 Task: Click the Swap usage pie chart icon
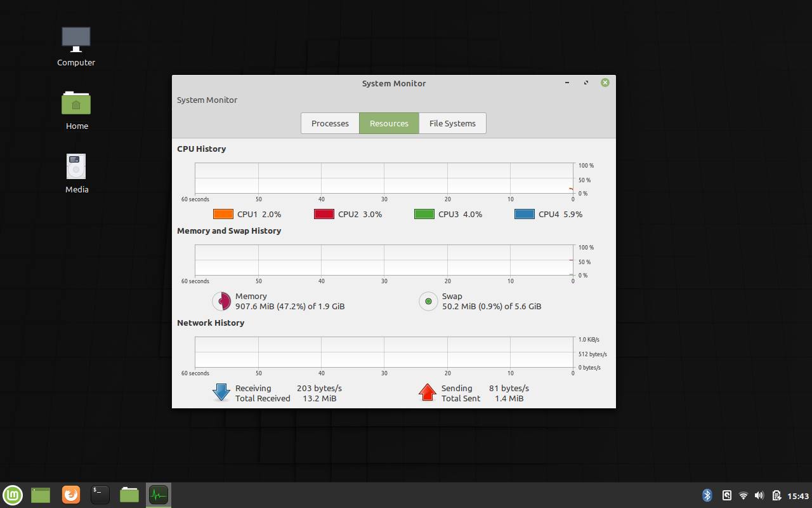[428, 301]
